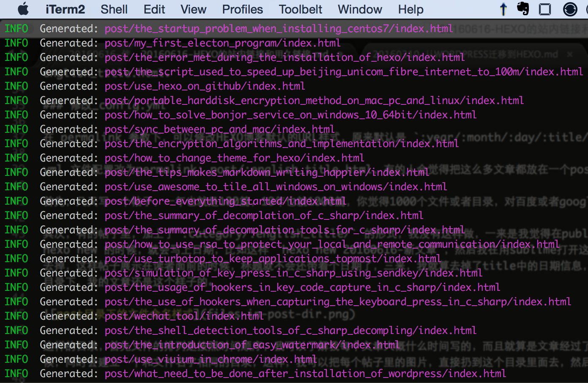
Task: Open the Apple menu
Action: pyautogui.click(x=23, y=9)
